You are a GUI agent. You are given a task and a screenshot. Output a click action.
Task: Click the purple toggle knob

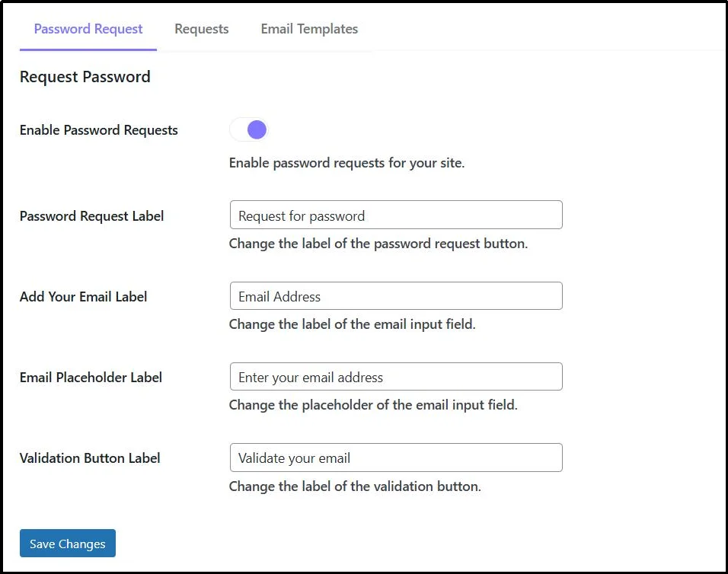tap(256, 129)
